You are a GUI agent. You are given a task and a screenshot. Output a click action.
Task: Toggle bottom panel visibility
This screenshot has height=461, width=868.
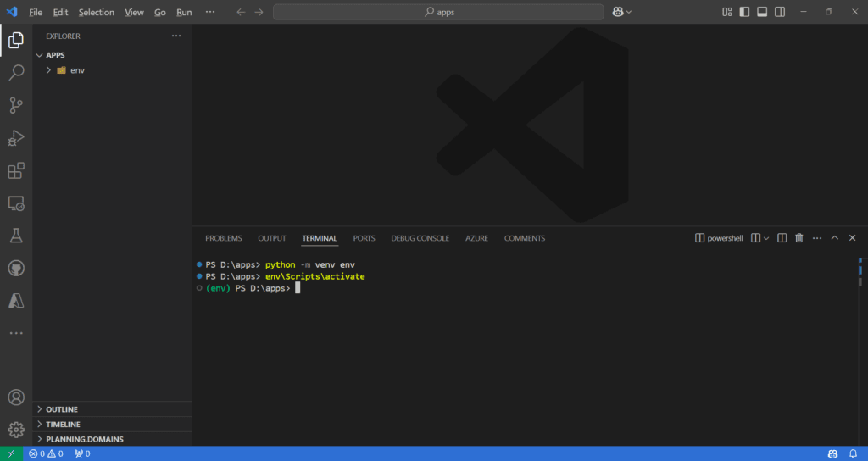762,12
